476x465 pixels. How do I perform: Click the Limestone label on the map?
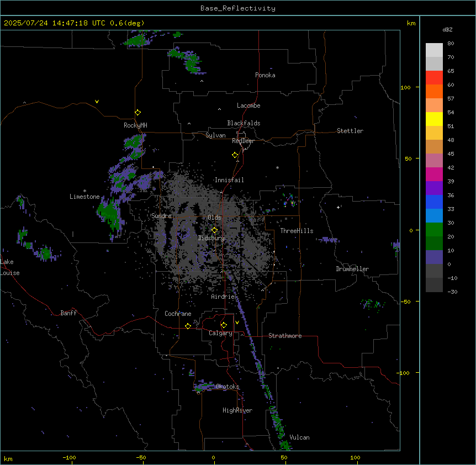coord(84,197)
